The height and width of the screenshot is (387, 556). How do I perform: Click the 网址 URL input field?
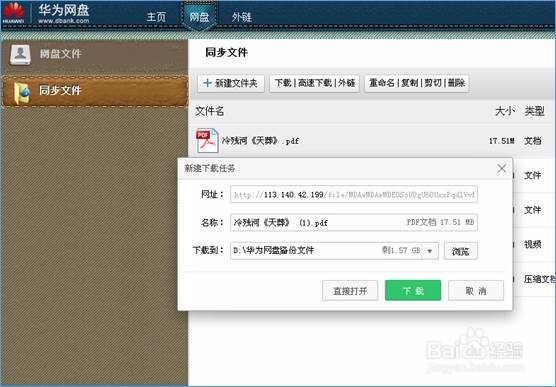[x=354, y=194]
